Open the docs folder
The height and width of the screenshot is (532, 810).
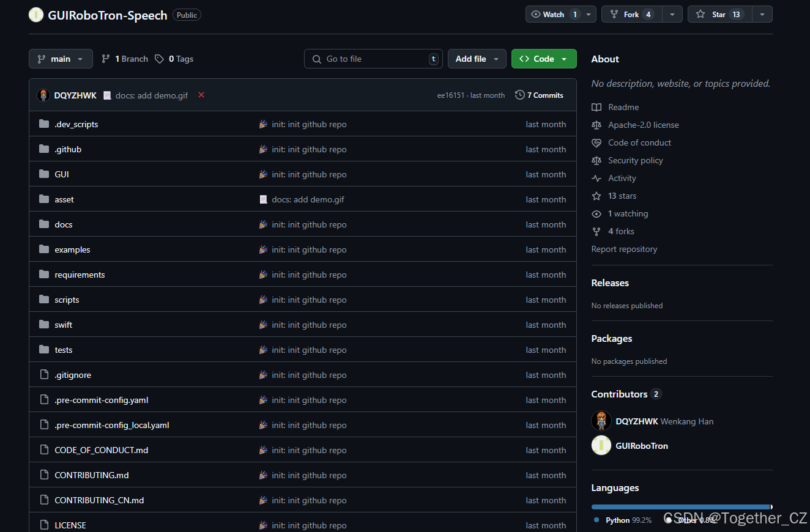click(64, 224)
